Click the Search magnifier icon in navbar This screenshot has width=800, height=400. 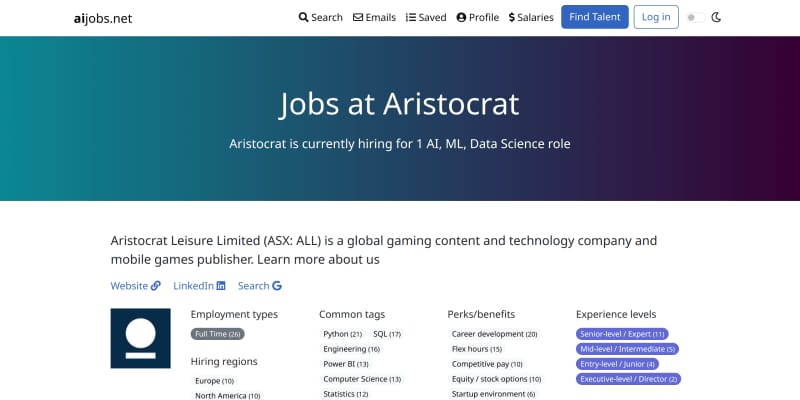(304, 17)
